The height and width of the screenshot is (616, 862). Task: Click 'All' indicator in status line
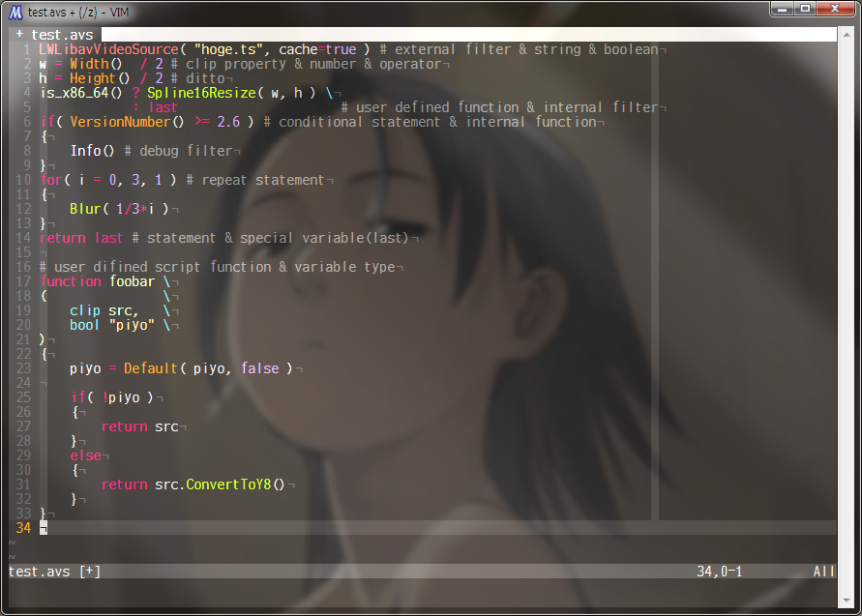pos(823,572)
